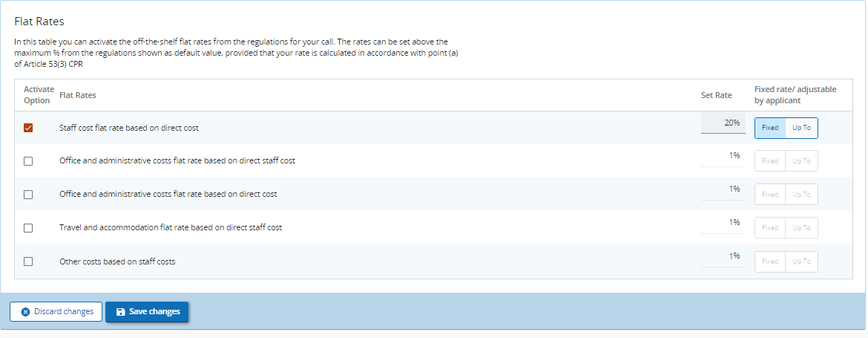Click rate field for Office costs on direct cost
868x338 pixels.
[x=723, y=189]
